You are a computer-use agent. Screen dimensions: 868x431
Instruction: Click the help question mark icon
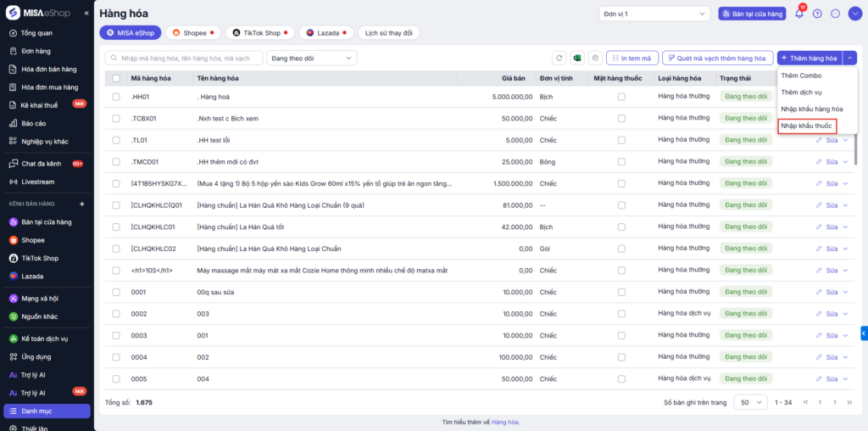[817, 14]
